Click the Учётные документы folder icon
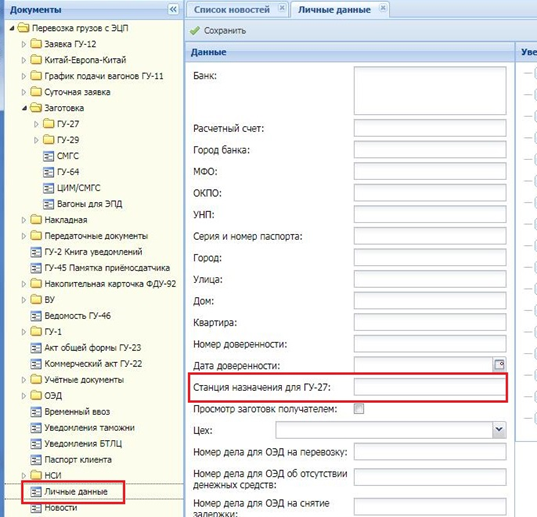Viewport: 537px width, 517px height. [36, 380]
